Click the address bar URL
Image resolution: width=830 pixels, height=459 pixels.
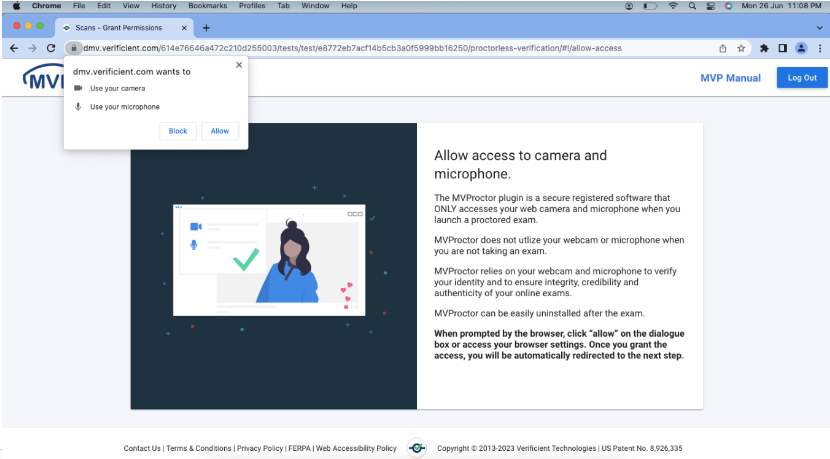pos(352,48)
